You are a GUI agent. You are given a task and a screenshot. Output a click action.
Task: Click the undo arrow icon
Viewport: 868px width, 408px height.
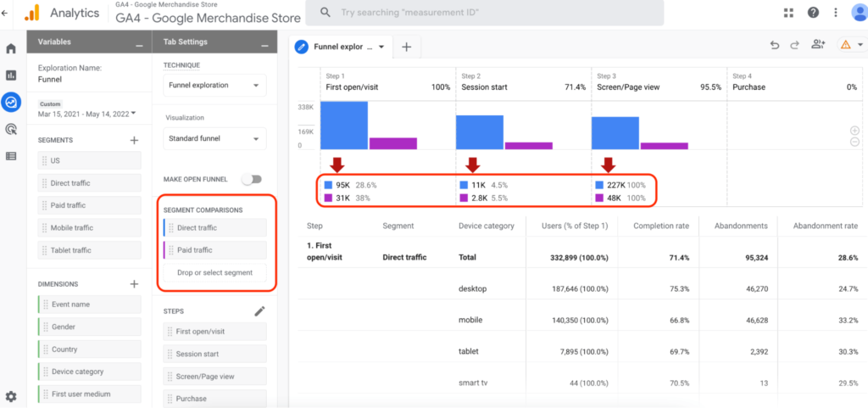[775, 46]
